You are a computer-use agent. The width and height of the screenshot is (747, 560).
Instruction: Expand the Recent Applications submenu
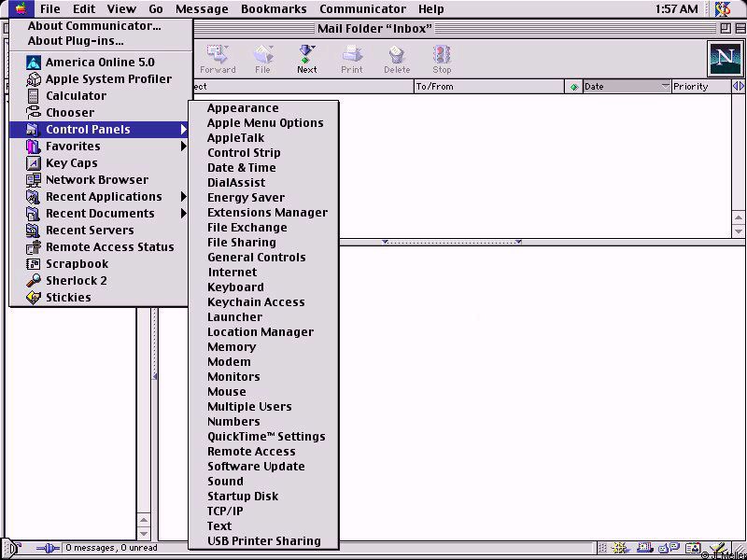(x=104, y=196)
